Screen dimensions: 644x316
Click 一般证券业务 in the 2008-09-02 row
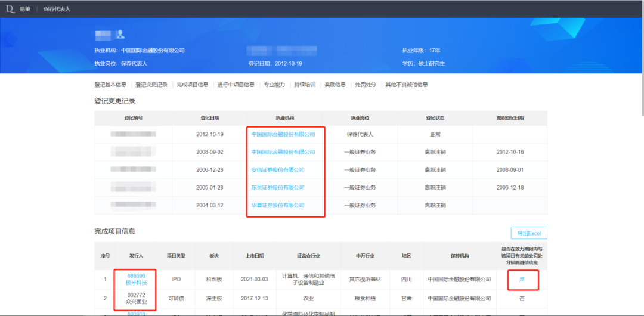360,152
